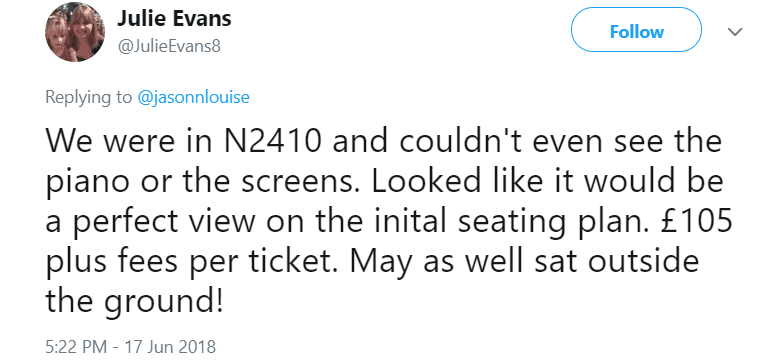
Task: Click the Replying to label
Action: pos(89,97)
